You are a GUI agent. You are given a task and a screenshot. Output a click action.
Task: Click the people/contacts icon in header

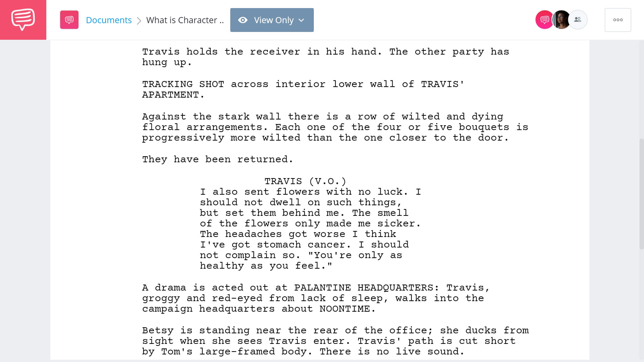coord(577,20)
